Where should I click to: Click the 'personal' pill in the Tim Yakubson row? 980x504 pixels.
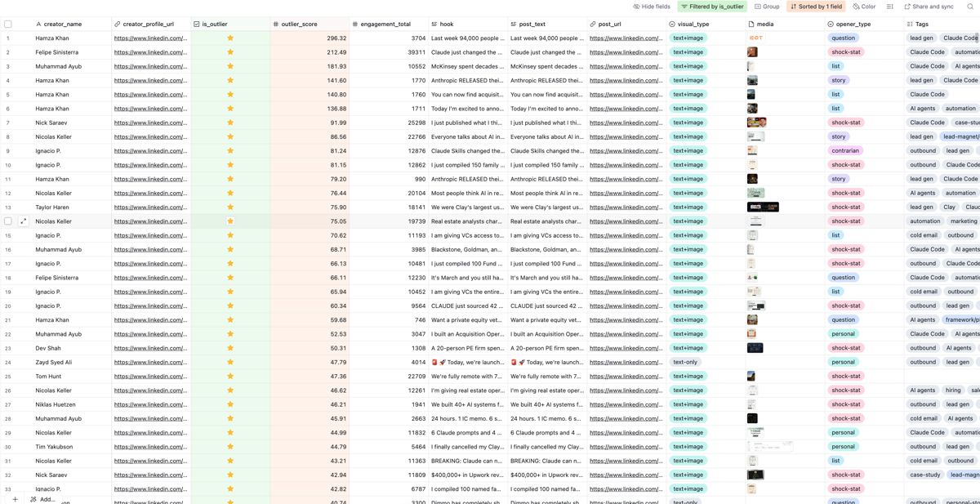coord(844,447)
